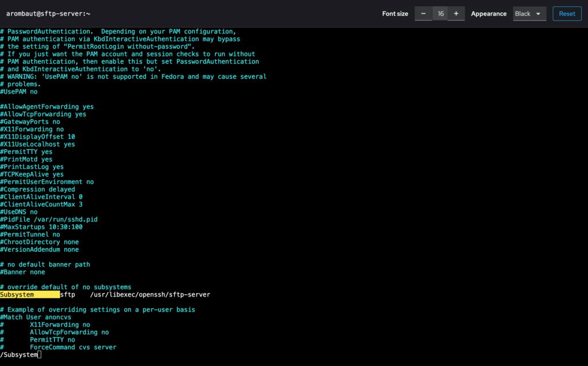
Task: Click the #UsePAM no line
Action: click(19, 92)
